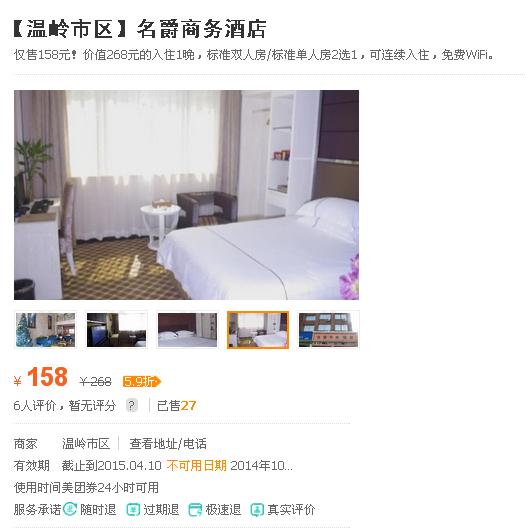Click the question mark help icon beside rating
Screen dimensions: 526x528
tap(132, 405)
